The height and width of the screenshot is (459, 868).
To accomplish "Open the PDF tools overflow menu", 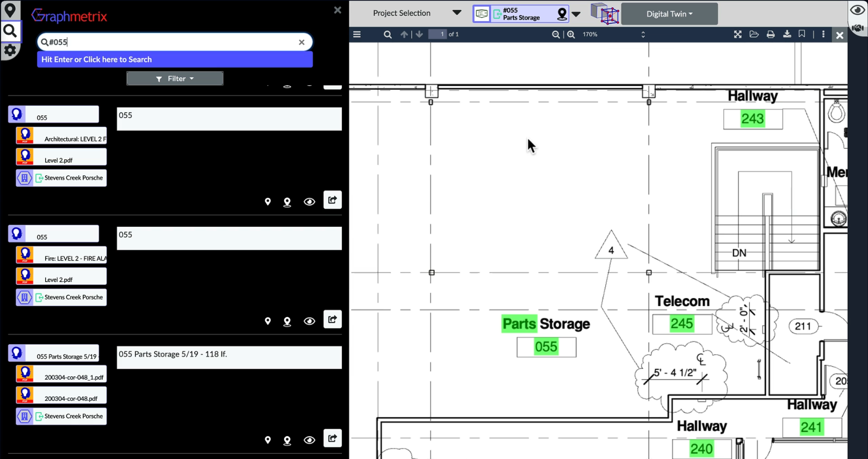I will (x=823, y=34).
